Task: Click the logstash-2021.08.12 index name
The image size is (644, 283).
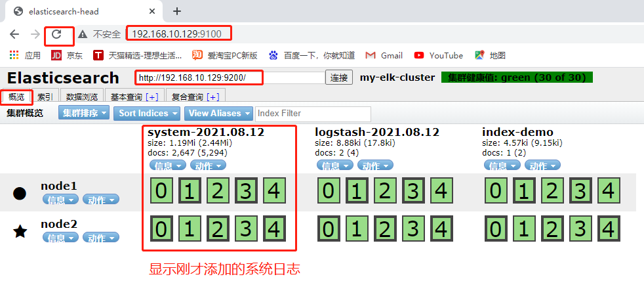Action: 377,132
